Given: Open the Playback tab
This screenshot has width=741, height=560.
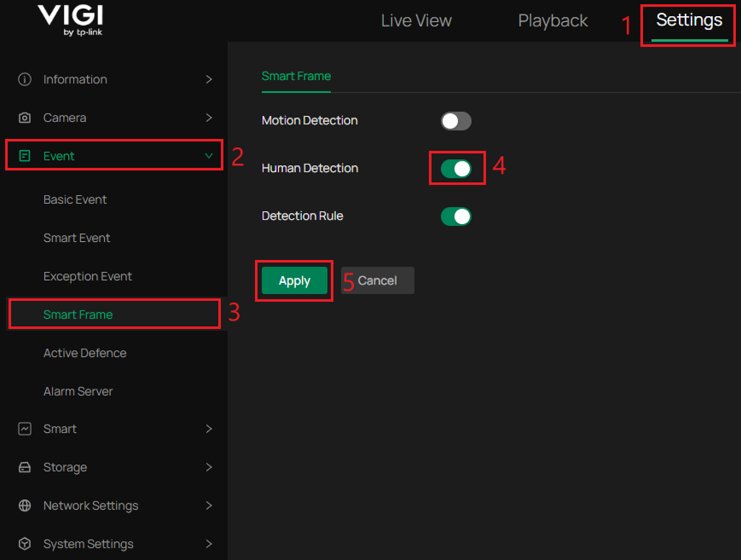Looking at the screenshot, I should [553, 21].
